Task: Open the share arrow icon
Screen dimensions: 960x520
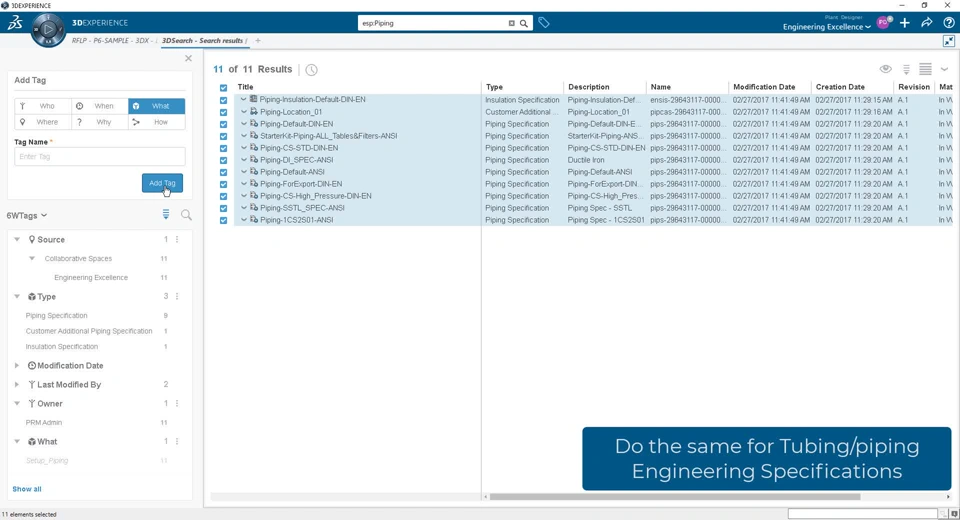Action: click(x=927, y=22)
